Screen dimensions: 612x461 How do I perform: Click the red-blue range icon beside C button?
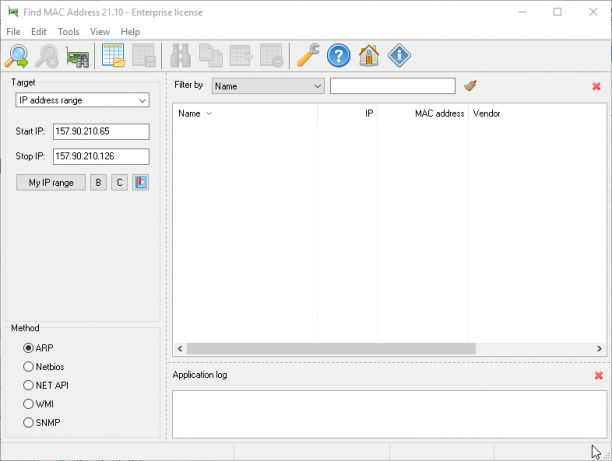(x=141, y=182)
